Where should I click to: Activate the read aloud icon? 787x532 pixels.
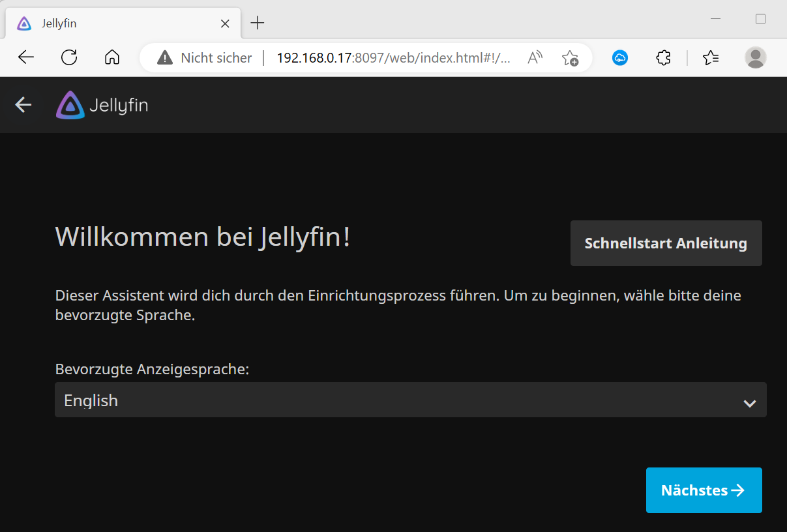point(535,57)
